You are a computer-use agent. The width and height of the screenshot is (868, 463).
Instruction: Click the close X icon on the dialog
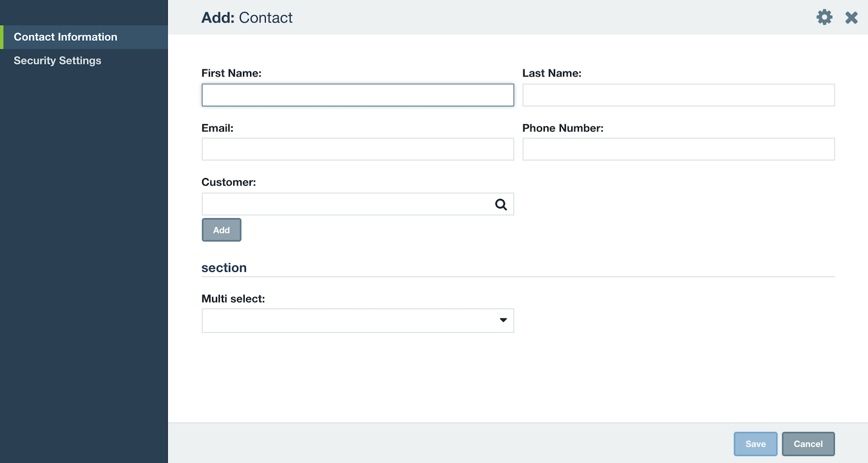[x=852, y=17]
